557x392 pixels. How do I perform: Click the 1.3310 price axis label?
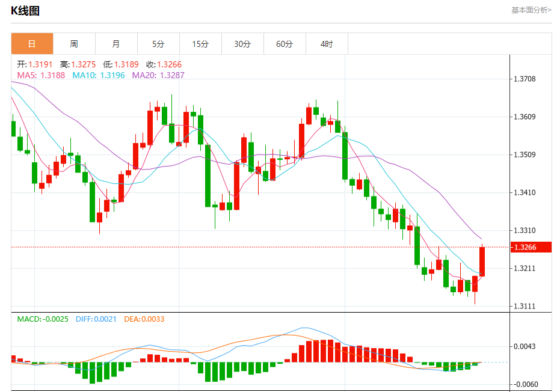pyautogui.click(x=525, y=230)
